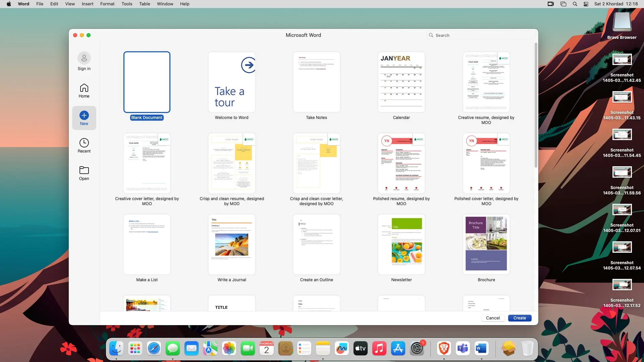This screenshot has height=362, width=644.
Task: Pick the Calendar template
Action: (401, 82)
